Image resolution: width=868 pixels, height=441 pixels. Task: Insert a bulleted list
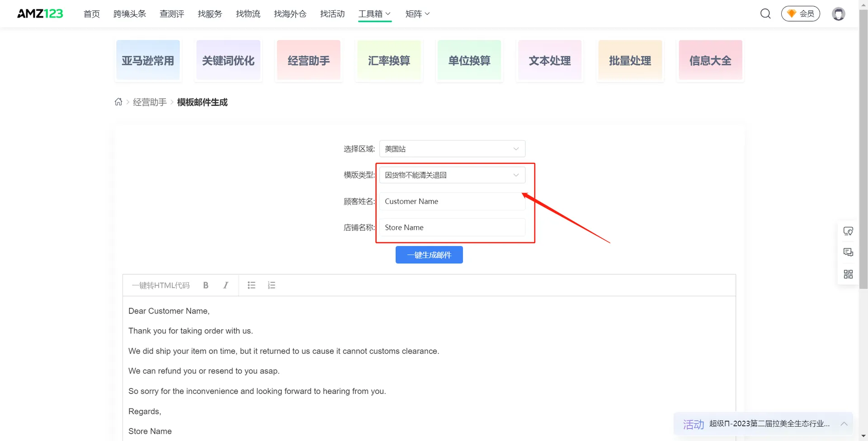[x=251, y=285]
